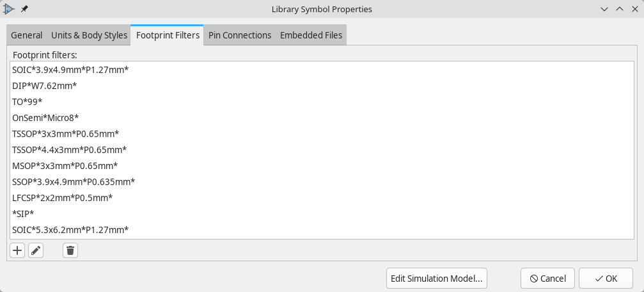The width and height of the screenshot is (644, 292).
Task: Click the Edit Simulation Model button
Action: 437,279
